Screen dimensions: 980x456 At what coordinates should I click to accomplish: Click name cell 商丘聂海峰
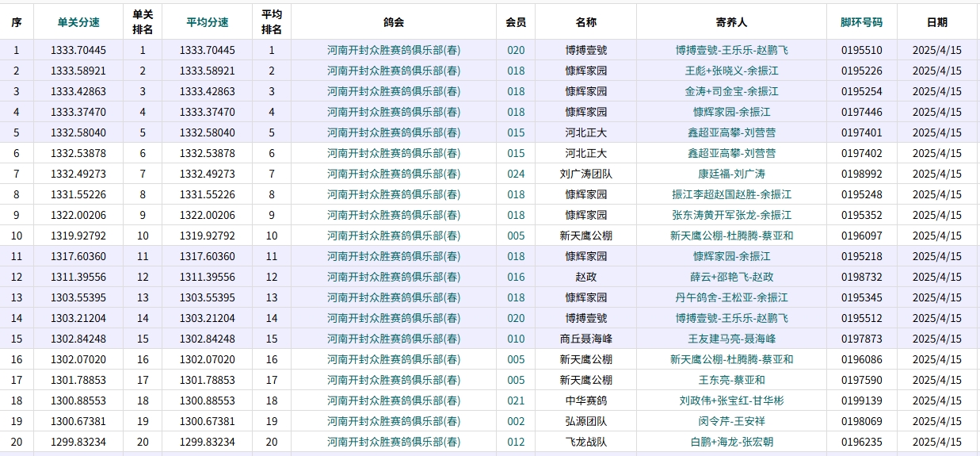click(x=586, y=339)
